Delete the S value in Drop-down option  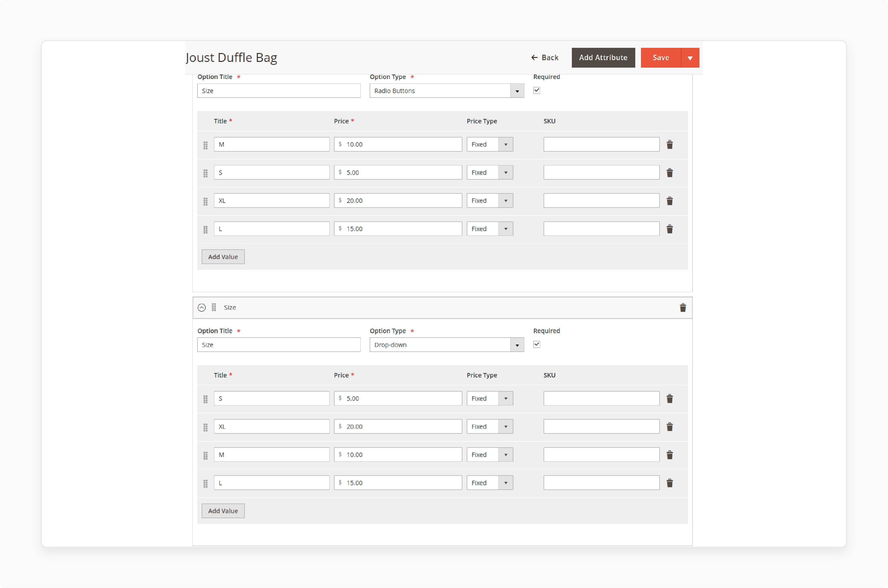(669, 398)
